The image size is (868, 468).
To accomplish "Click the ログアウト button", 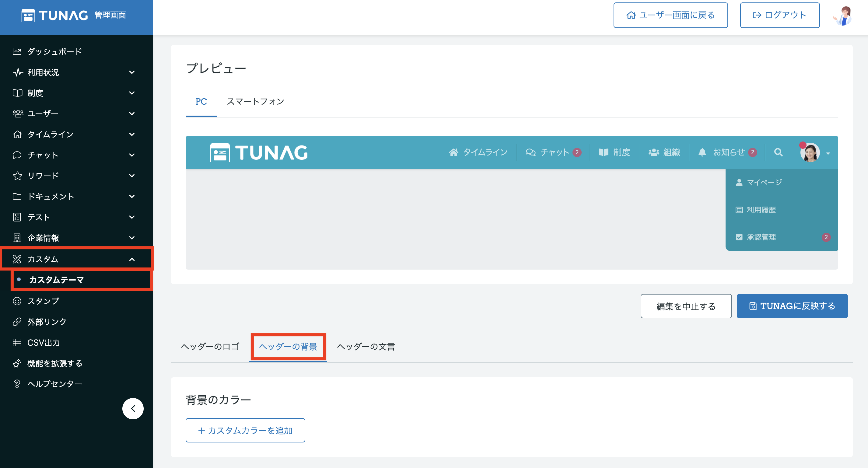I will click(780, 15).
